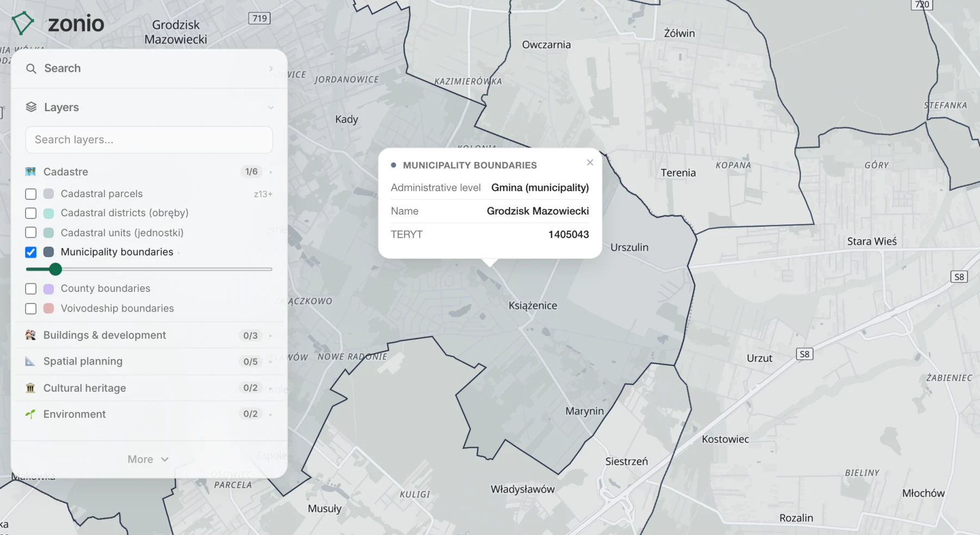Screen dimensions: 980x535
Task: Collapse the Cadastre group
Action: click(271, 172)
